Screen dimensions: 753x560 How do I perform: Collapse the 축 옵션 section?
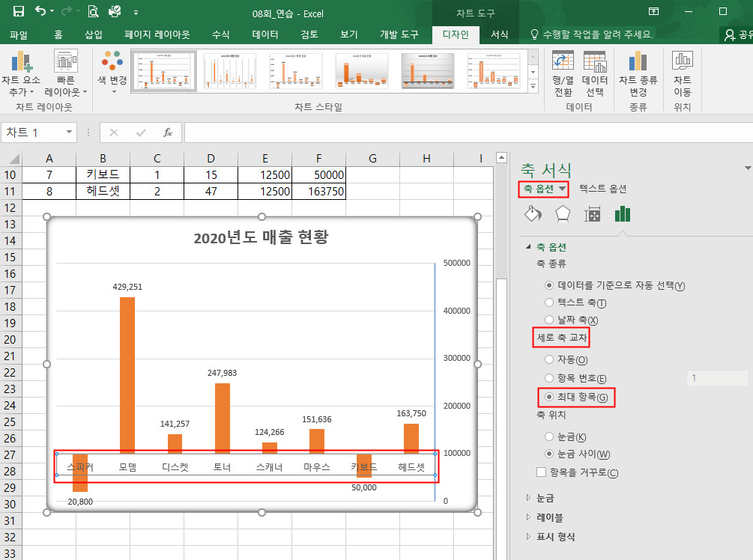point(528,246)
